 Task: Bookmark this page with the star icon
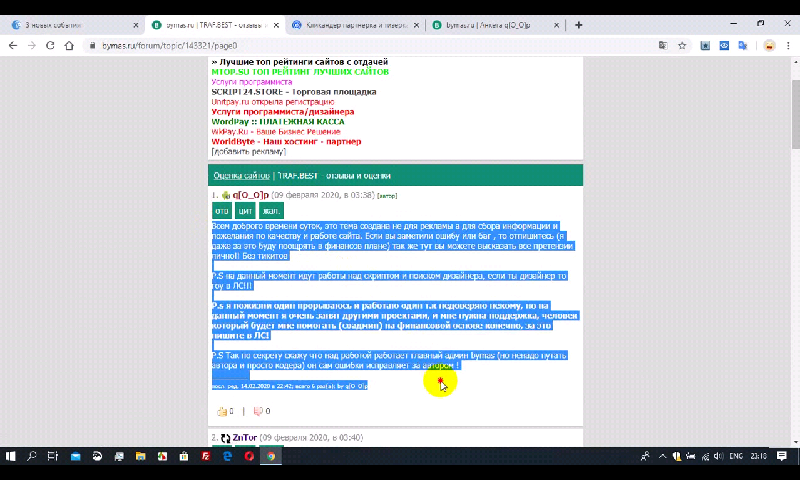pos(682,45)
